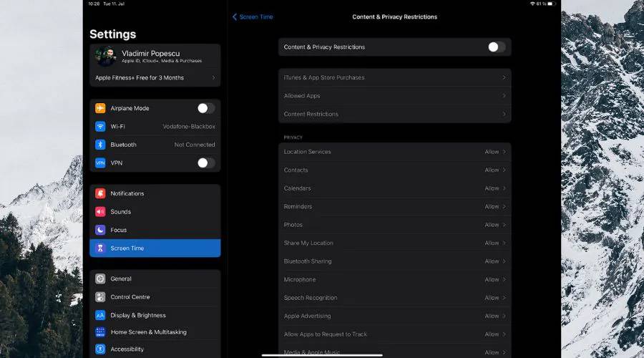
Task: Click the General gear icon
Action: tap(100, 279)
